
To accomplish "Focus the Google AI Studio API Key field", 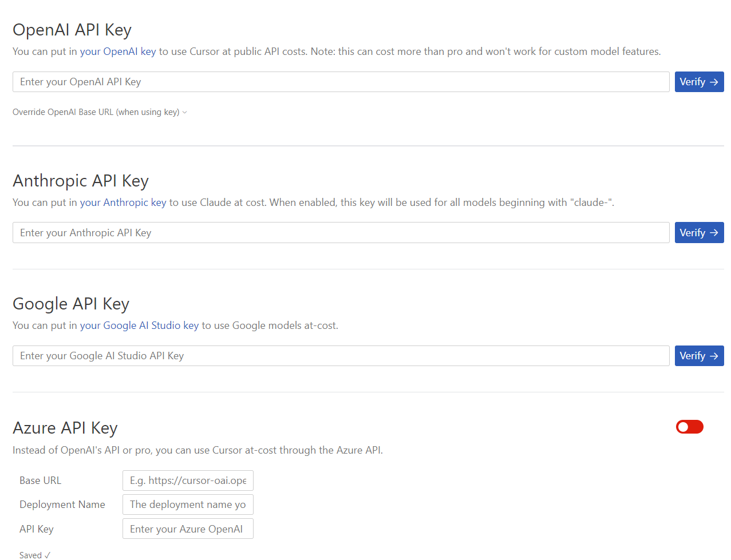I will click(341, 356).
